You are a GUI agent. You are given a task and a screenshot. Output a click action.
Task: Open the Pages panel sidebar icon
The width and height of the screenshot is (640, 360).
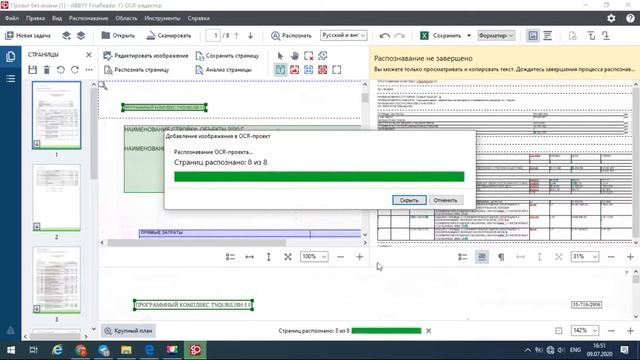[x=11, y=56]
